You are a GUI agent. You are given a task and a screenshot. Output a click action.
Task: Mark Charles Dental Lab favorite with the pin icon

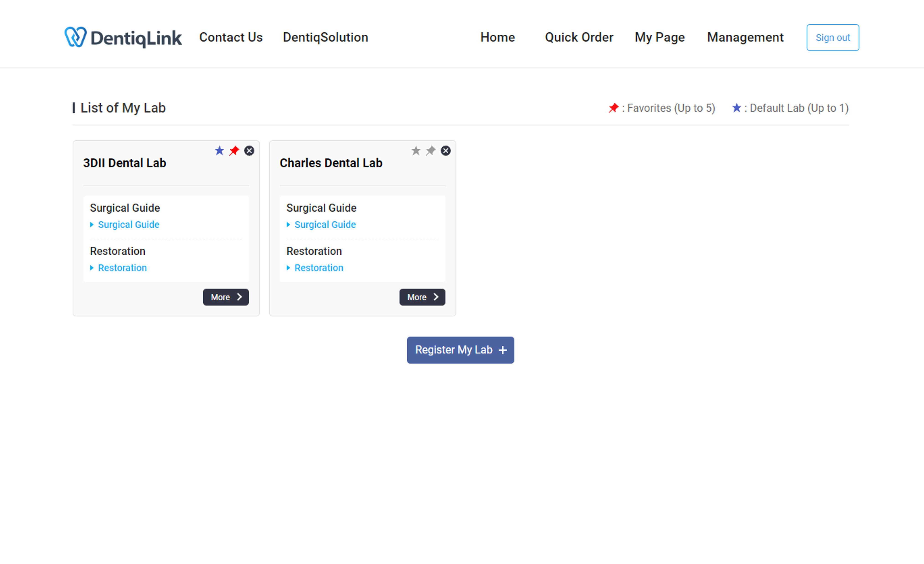[431, 151]
